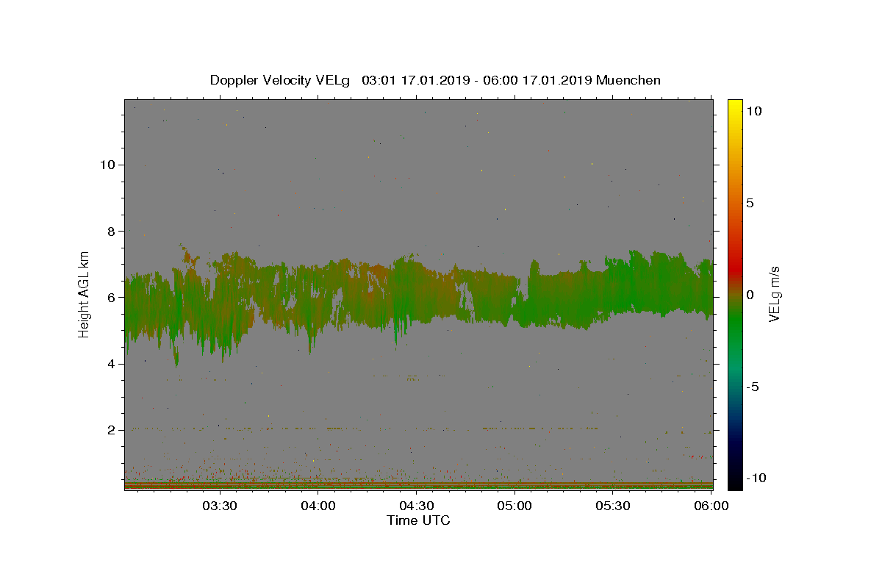Click the colorbar value -5
882x588 pixels.
tap(752, 387)
